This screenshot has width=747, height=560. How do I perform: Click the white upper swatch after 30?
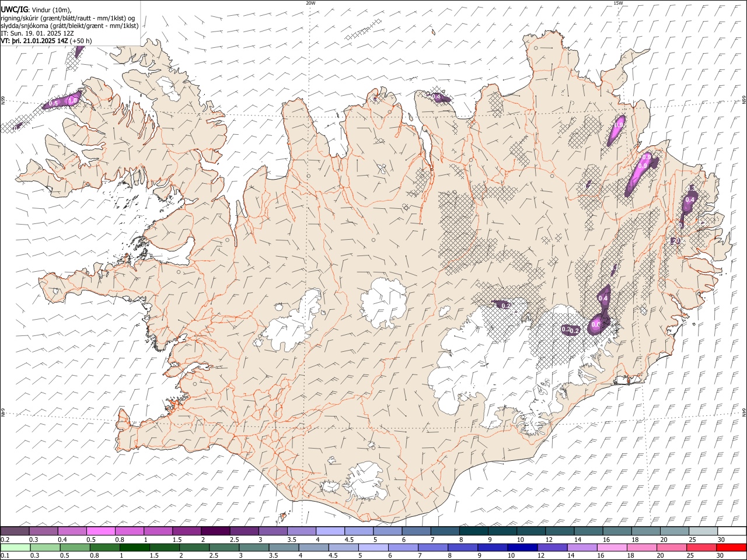pyautogui.click(x=731, y=531)
